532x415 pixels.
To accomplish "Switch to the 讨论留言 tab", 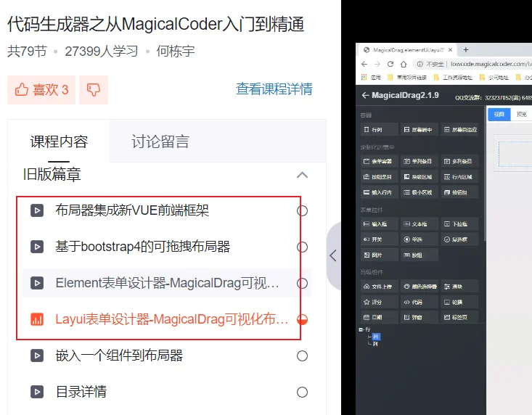I will (x=160, y=141).
